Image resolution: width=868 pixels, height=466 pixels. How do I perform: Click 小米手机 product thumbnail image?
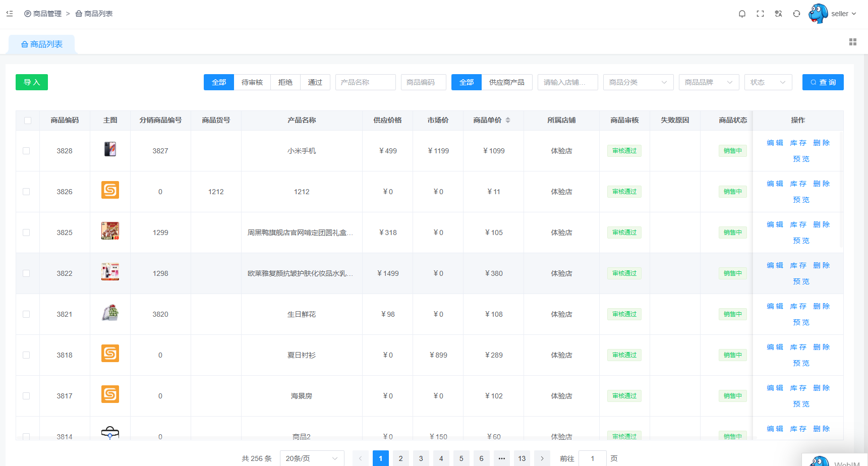(x=110, y=149)
